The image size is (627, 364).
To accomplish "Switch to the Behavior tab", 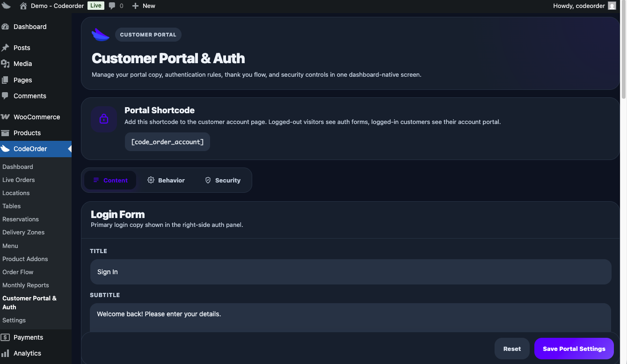I will click(166, 180).
